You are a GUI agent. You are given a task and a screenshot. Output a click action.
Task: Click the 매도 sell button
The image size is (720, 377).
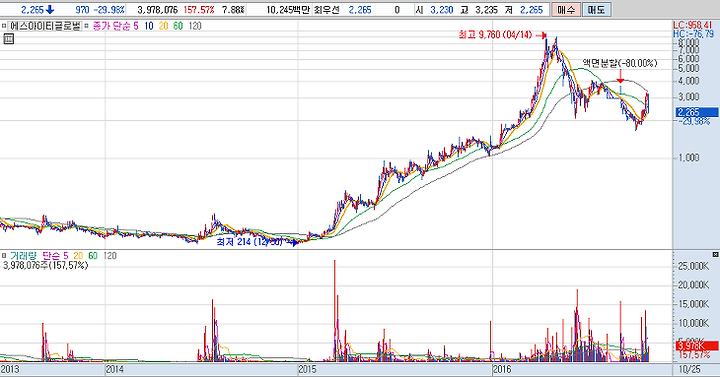point(596,10)
